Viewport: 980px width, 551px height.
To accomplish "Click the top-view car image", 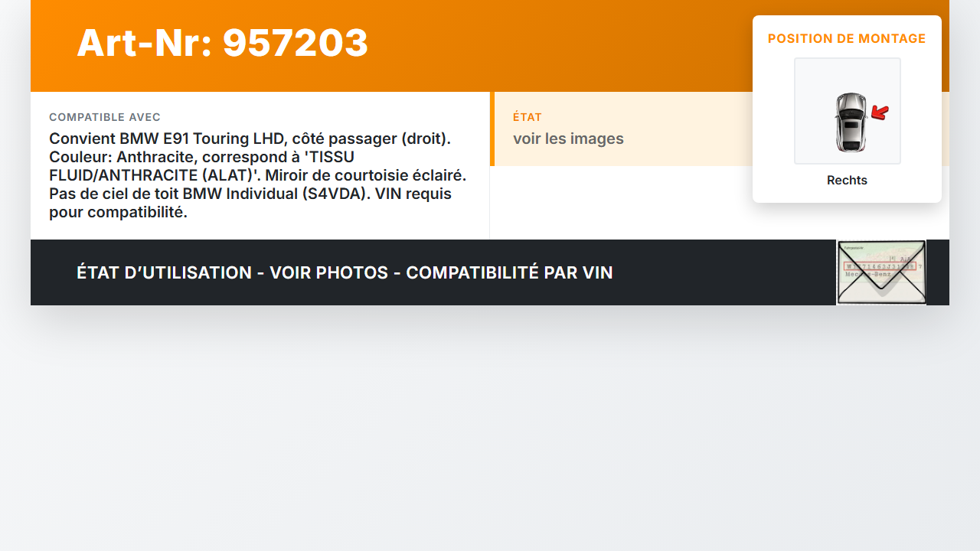I will [x=851, y=122].
